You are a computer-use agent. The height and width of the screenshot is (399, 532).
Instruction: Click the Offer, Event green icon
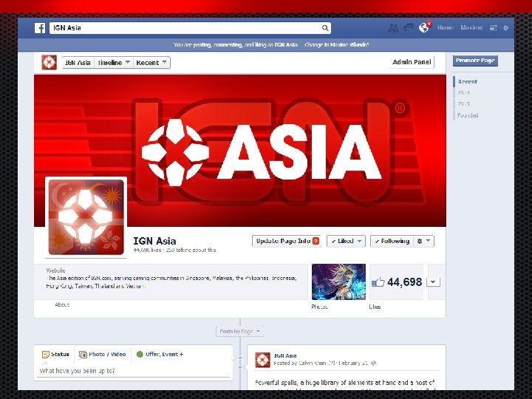(140, 354)
